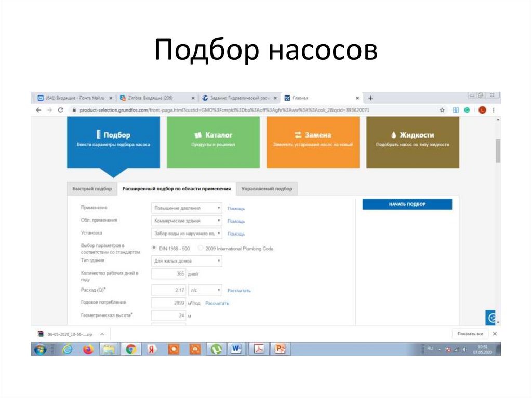Click the Начать подбор button
Image resolution: width=532 pixels, height=398 pixels.
click(x=407, y=204)
